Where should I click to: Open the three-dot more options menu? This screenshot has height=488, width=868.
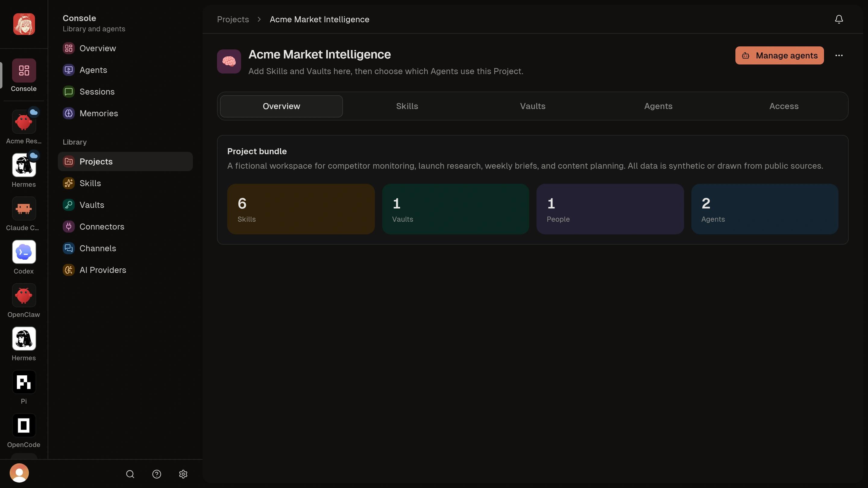pos(839,55)
